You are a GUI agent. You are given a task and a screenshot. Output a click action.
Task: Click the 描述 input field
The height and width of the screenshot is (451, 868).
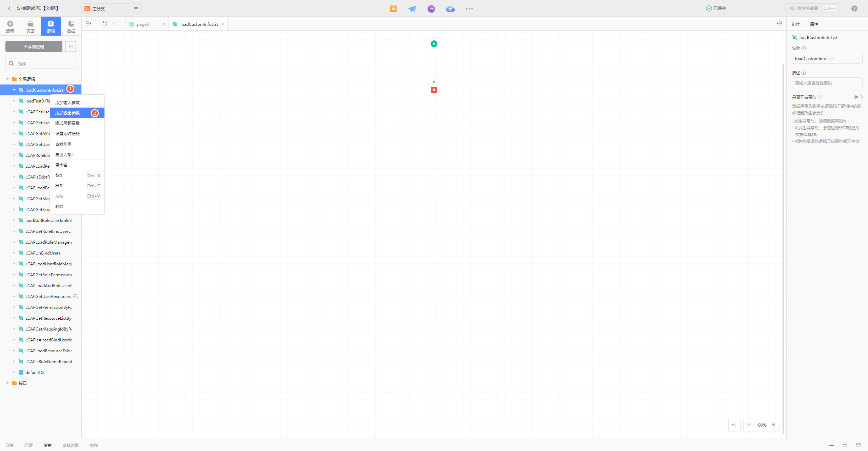pyautogui.click(x=827, y=83)
